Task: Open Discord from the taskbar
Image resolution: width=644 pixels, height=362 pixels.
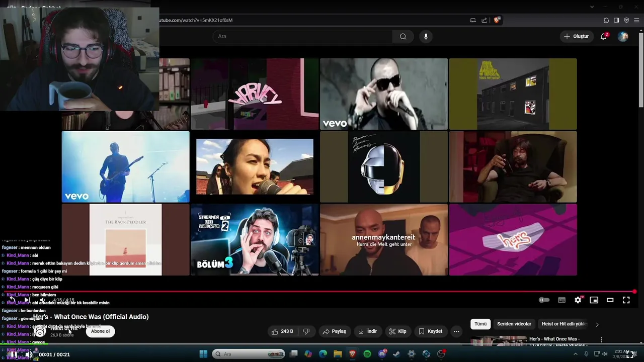Action: 382,354
